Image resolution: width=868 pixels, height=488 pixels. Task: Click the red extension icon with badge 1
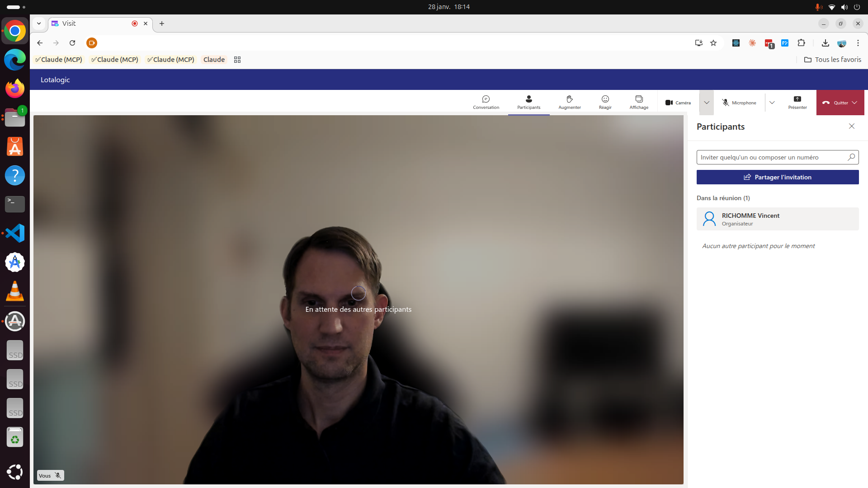769,43
